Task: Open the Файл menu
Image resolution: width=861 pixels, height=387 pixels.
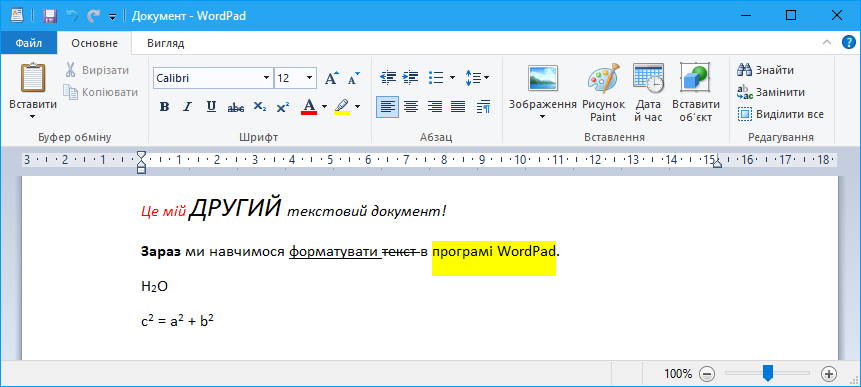Action: 29,43
